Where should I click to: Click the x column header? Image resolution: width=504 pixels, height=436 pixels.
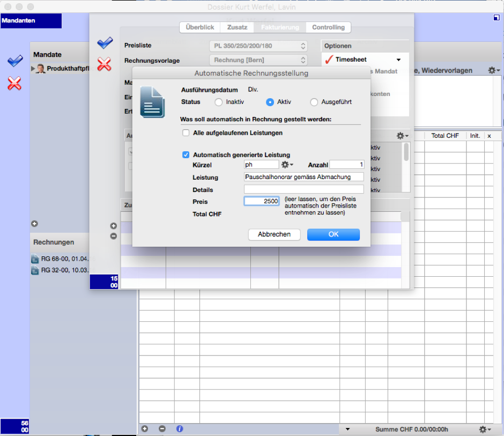[489, 136]
